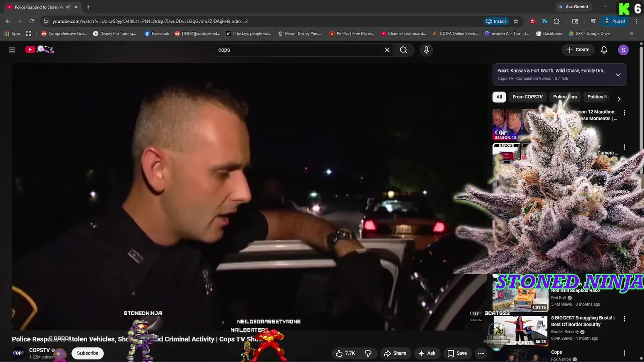
Task: Select the 'From COPSTV' filter chip
Action: 527,97
